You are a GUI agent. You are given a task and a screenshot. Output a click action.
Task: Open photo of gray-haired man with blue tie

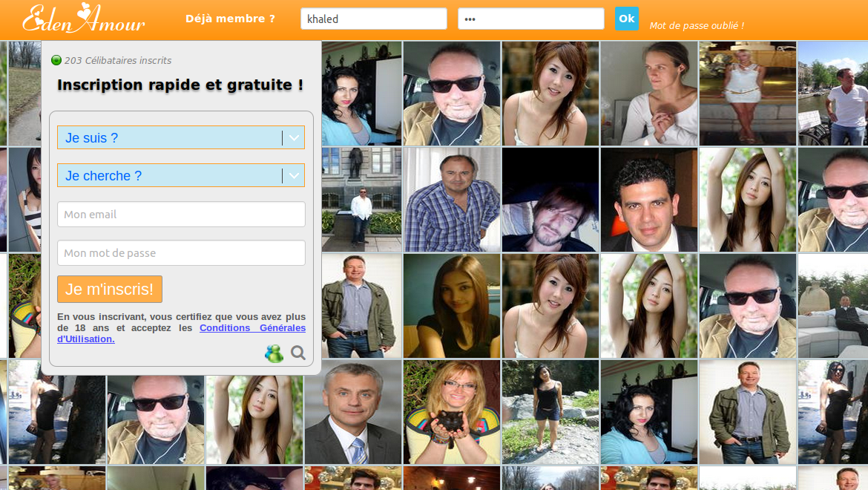[x=352, y=412]
